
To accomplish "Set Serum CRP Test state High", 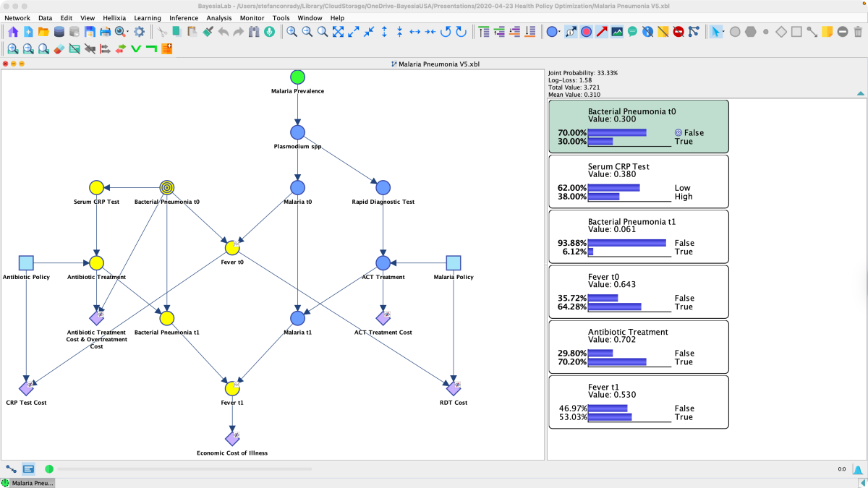I will (x=684, y=197).
